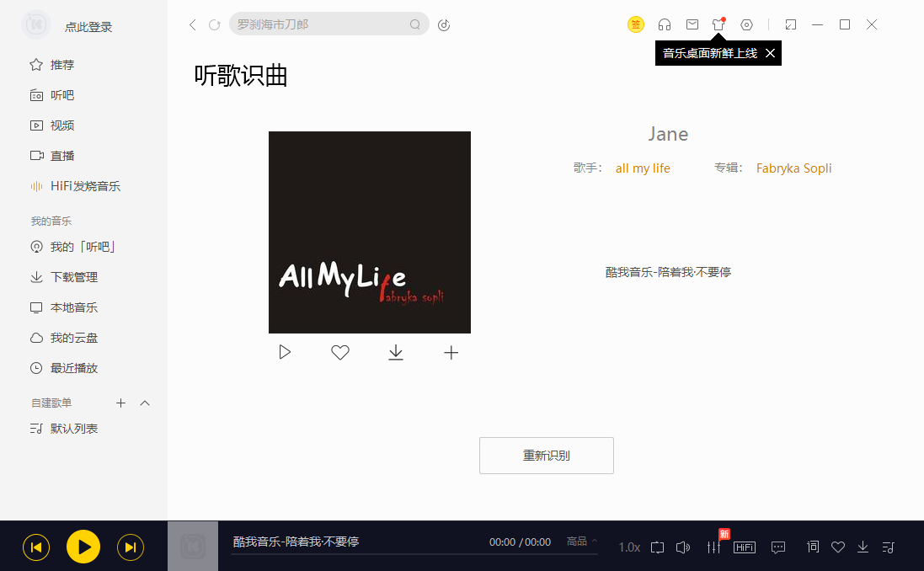Toggle the HiFi mode button in the player bar

(x=745, y=547)
